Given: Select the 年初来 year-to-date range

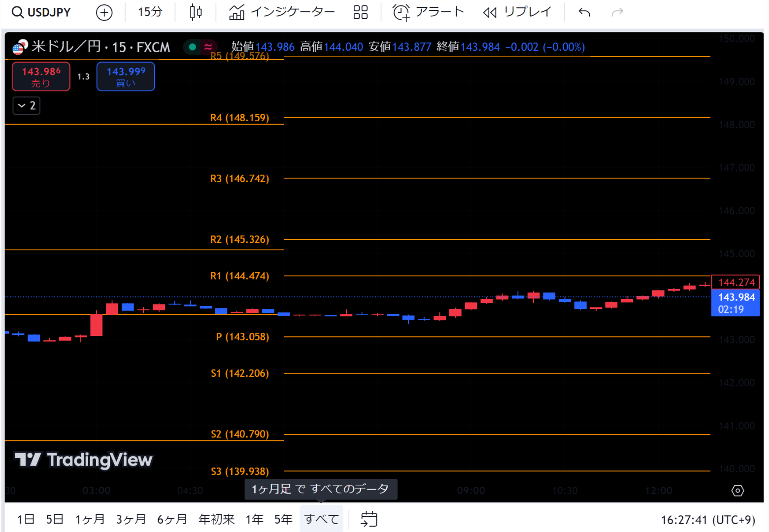Looking at the screenshot, I should [x=216, y=519].
